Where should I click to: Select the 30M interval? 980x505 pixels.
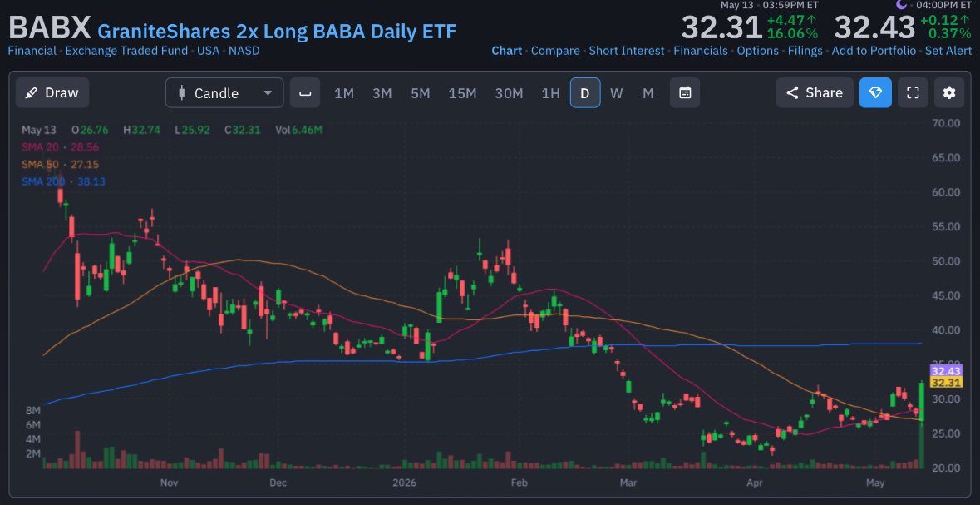click(509, 93)
